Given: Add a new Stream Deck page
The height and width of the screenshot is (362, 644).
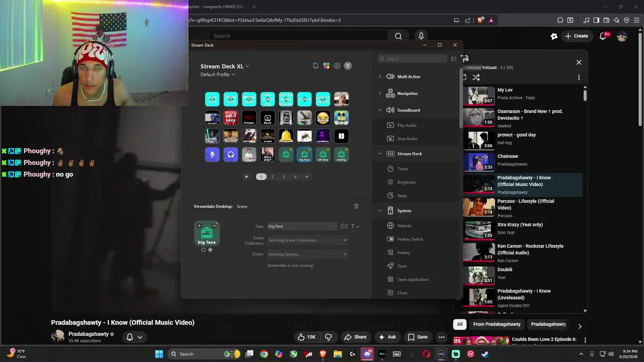Looking at the screenshot, I should 306,176.
